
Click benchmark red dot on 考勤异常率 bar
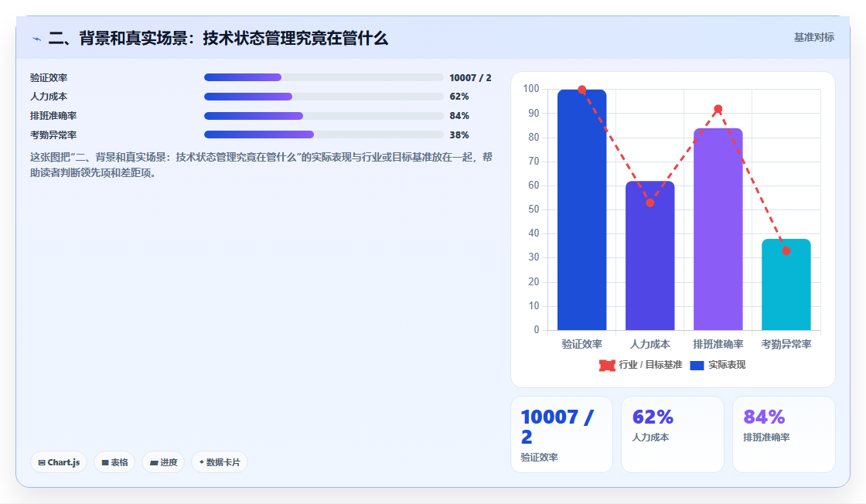tap(786, 250)
